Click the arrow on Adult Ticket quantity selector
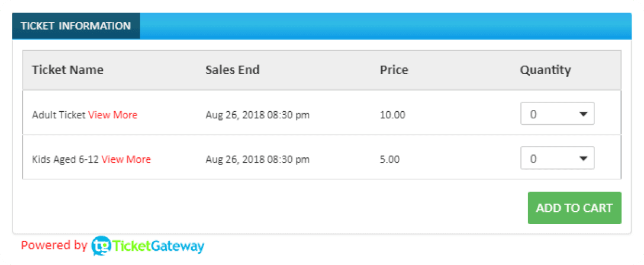Screen dimensions: 644x265 pyautogui.click(x=583, y=114)
